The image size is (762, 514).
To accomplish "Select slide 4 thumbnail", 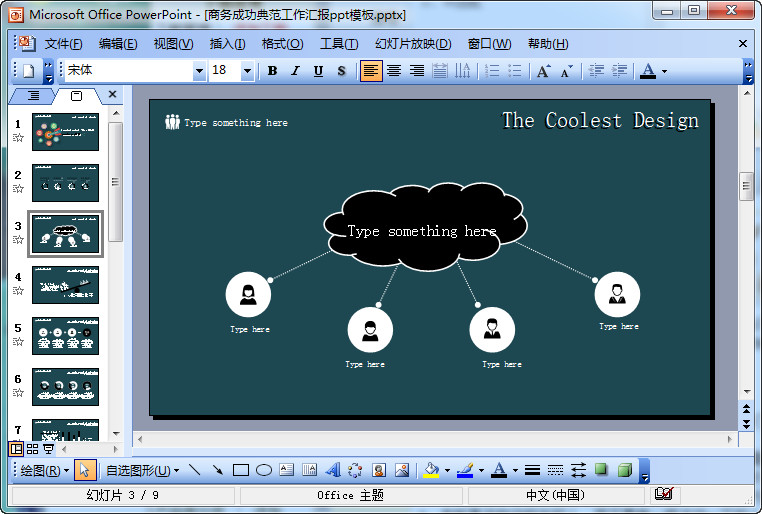I will (66, 285).
